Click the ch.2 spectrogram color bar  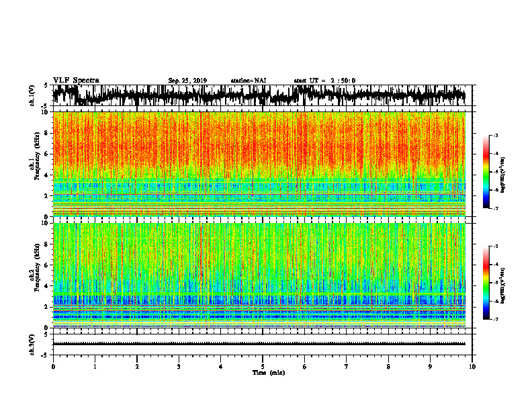pyautogui.click(x=486, y=283)
